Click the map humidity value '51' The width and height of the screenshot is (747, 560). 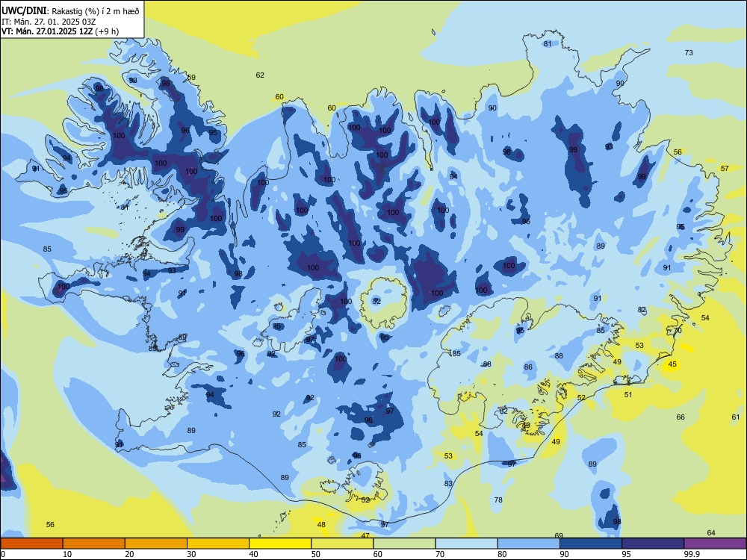coord(628,395)
